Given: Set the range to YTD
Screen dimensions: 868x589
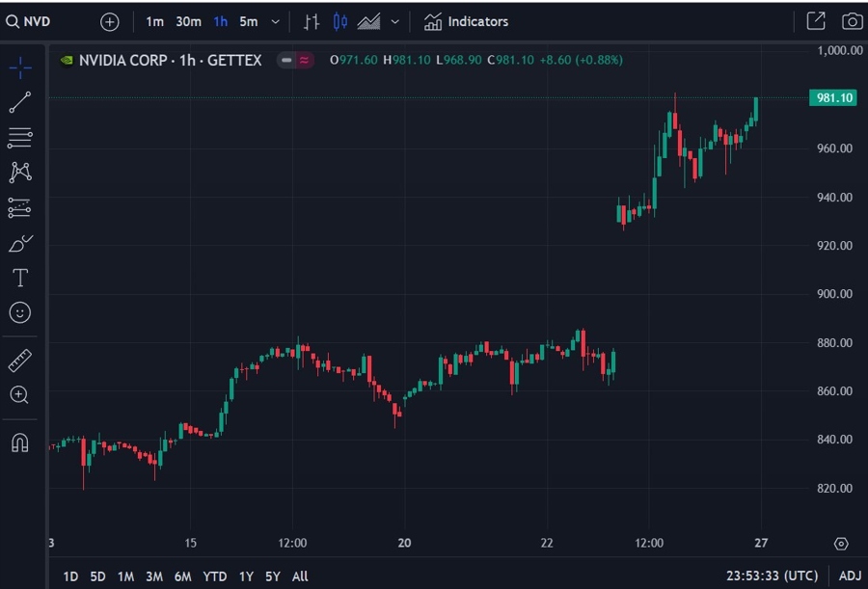Looking at the screenshot, I should [215, 576].
